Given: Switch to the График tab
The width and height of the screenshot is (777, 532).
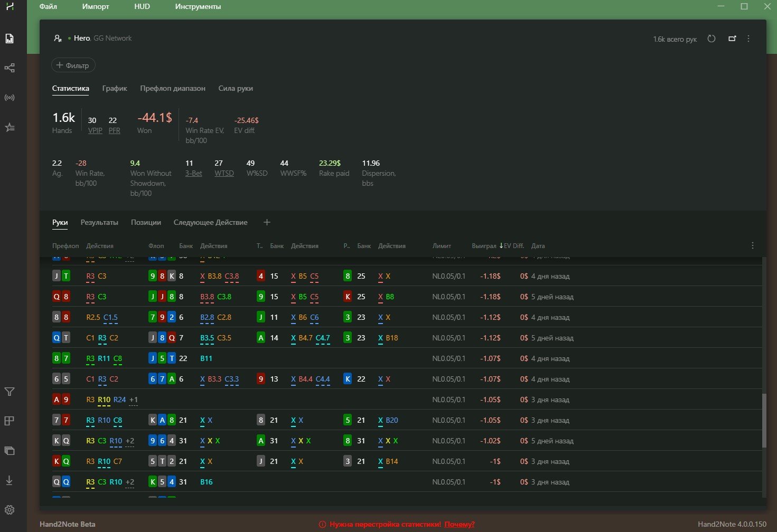Looking at the screenshot, I should click(x=115, y=88).
